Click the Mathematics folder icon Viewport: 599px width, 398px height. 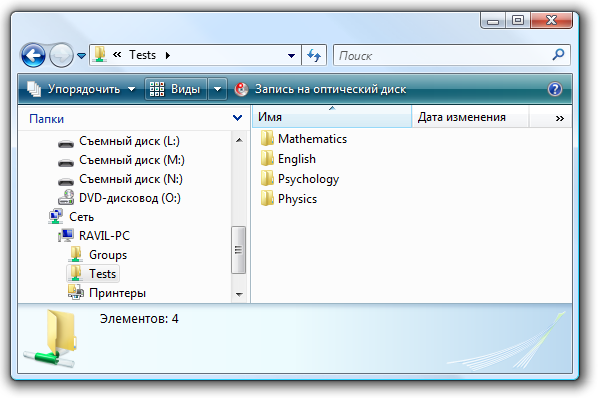267,138
